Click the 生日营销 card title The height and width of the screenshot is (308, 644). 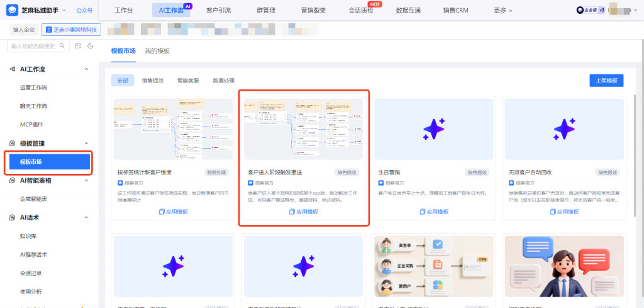[x=390, y=173]
